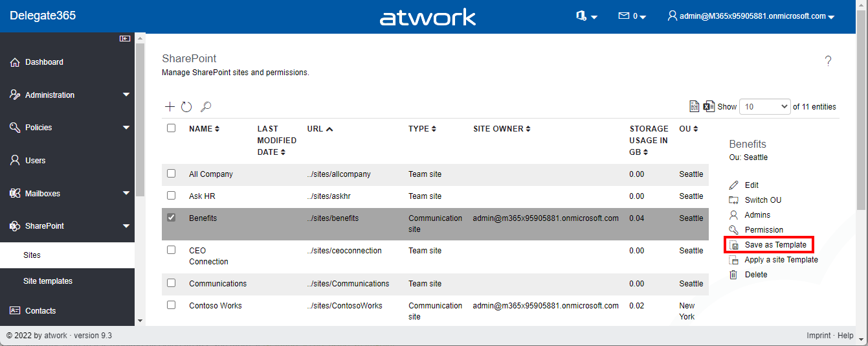
Task: Open the Show entries count dropdown
Action: 765,107
